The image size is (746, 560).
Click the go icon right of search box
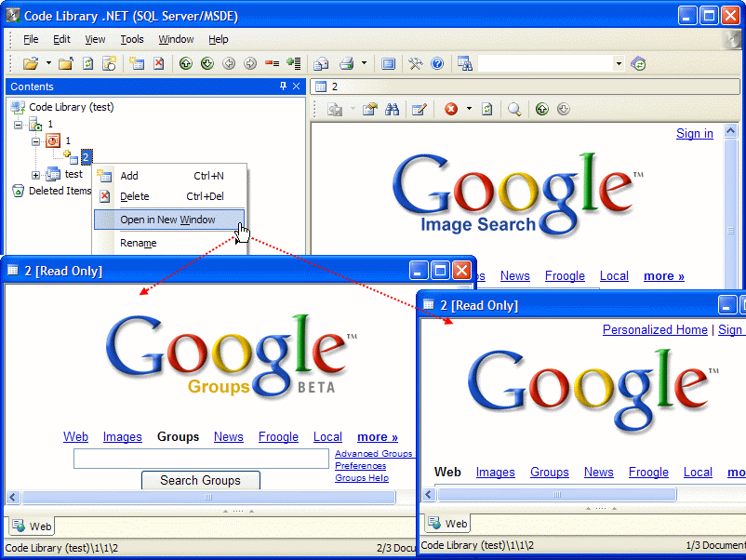pyautogui.click(x=638, y=64)
